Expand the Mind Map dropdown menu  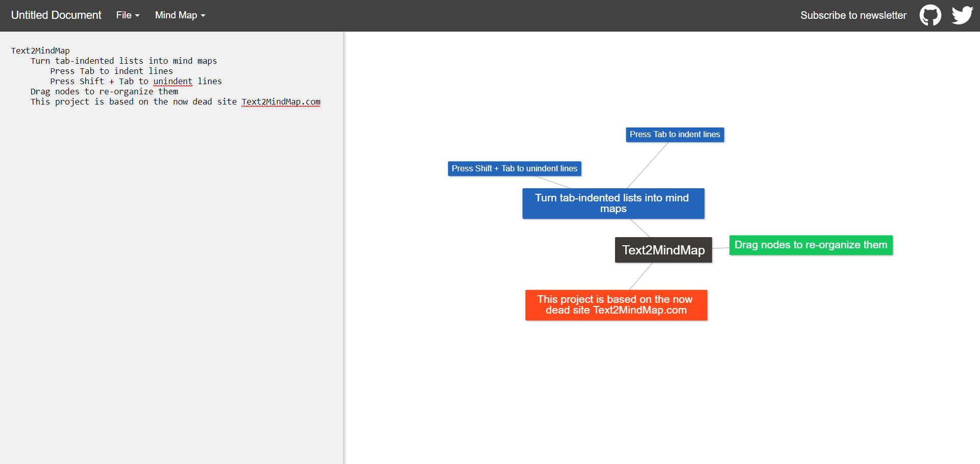pos(180,15)
